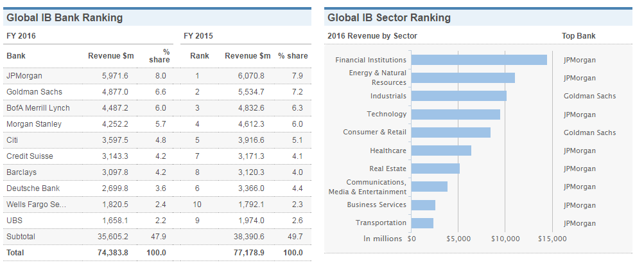The width and height of the screenshot is (644, 265).
Task: Open the Credit Suisse row
Action: pyautogui.click(x=30, y=156)
